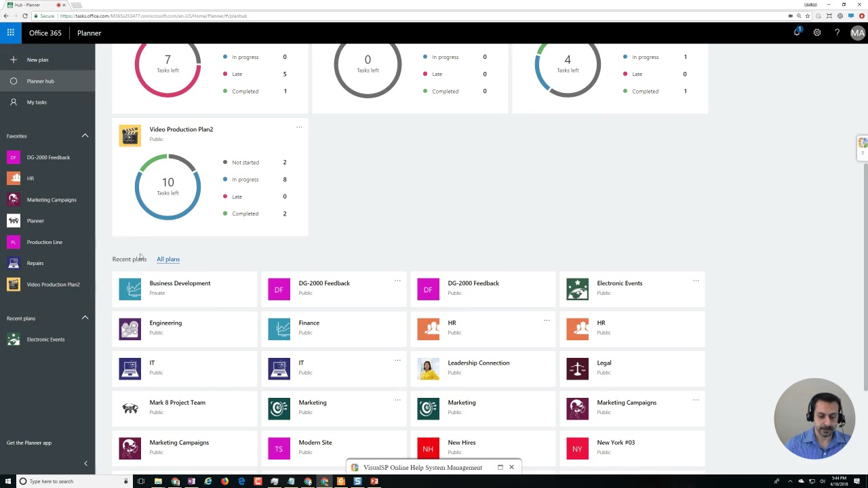Click Get the Planner app link
Image resolution: width=868 pixels, height=488 pixels.
(x=29, y=443)
